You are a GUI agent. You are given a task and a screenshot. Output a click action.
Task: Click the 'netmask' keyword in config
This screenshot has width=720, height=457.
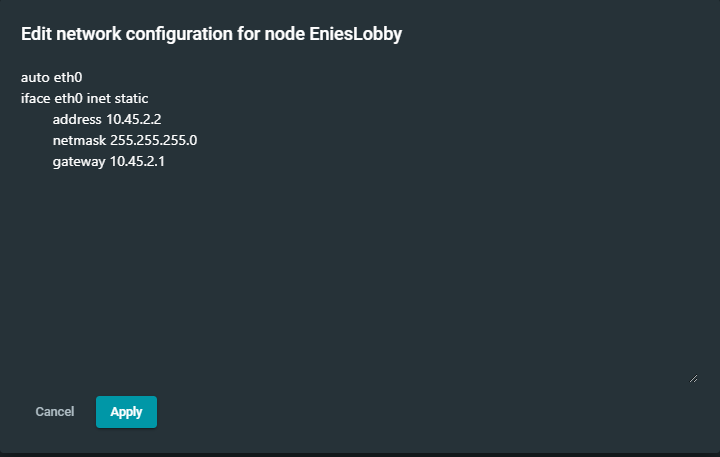[x=79, y=141]
